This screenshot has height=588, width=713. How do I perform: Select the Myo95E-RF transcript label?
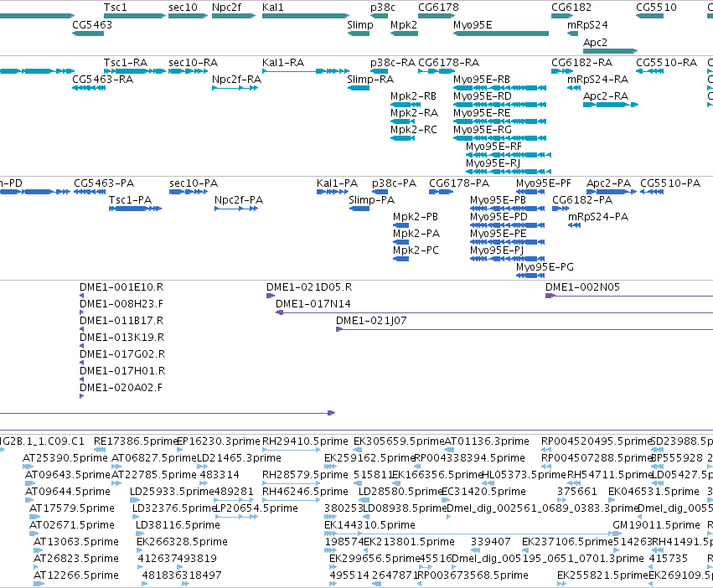(x=493, y=146)
